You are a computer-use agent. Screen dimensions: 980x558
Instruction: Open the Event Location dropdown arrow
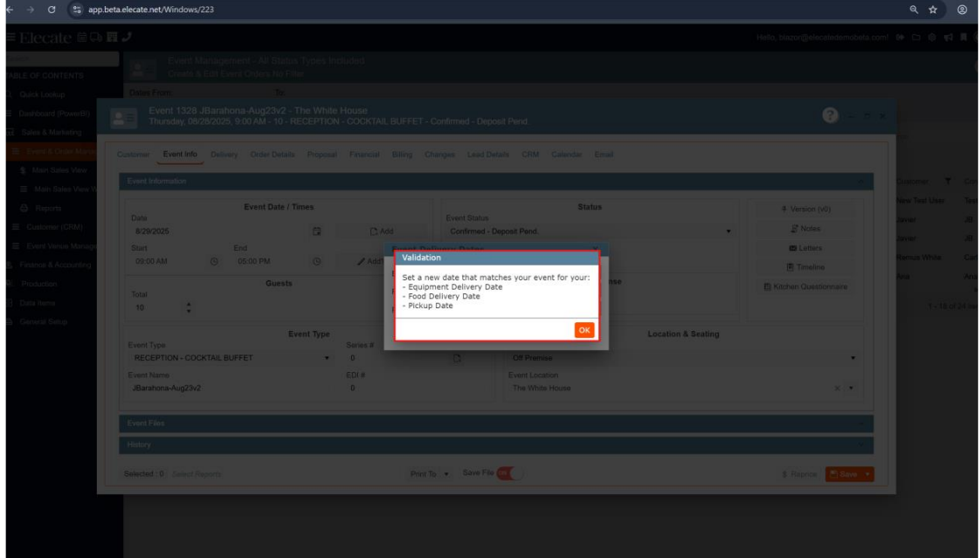pos(851,388)
